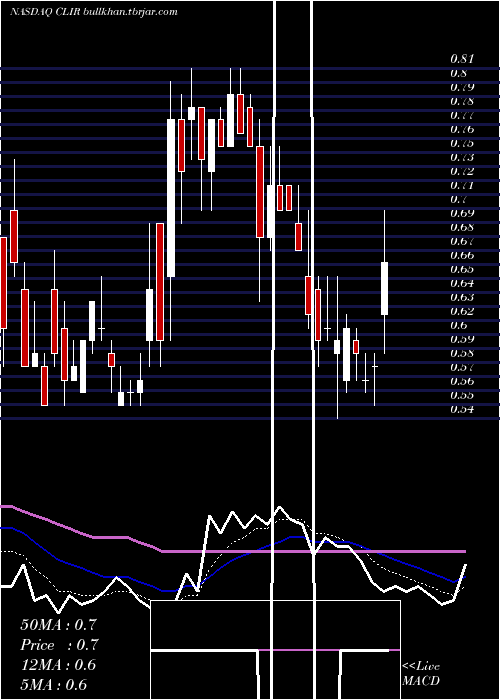Click the 0.57 price axis label
The width and height of the screenshot is (500, 700).
[x=462, y=367]
